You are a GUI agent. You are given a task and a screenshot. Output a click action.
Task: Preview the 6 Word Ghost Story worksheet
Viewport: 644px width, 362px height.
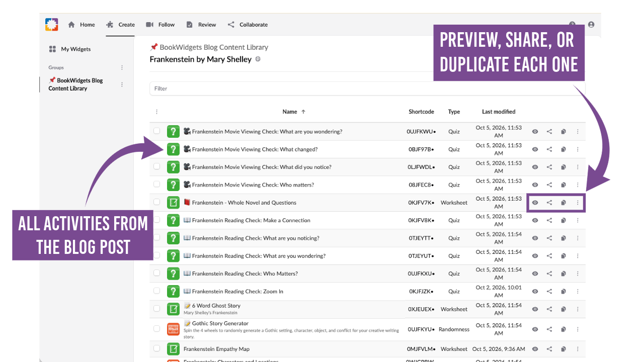click(x=535, y=309)
